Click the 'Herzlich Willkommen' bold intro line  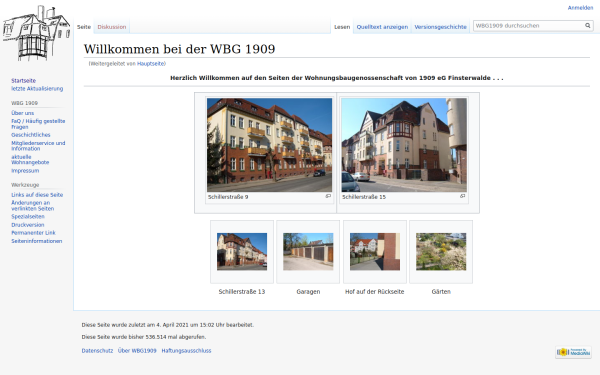(x=337, y=78)
